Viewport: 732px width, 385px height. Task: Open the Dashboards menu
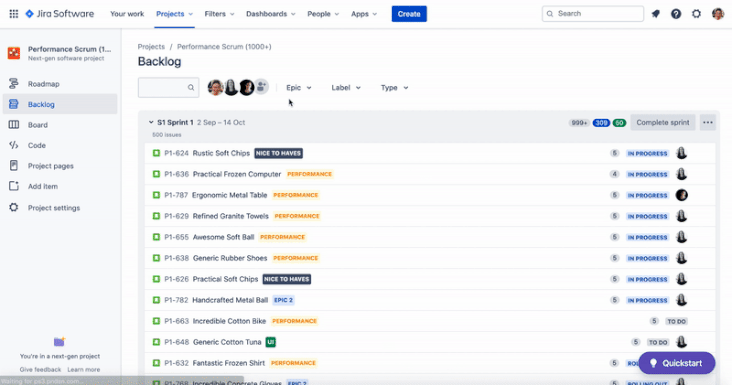coord(271,14)
